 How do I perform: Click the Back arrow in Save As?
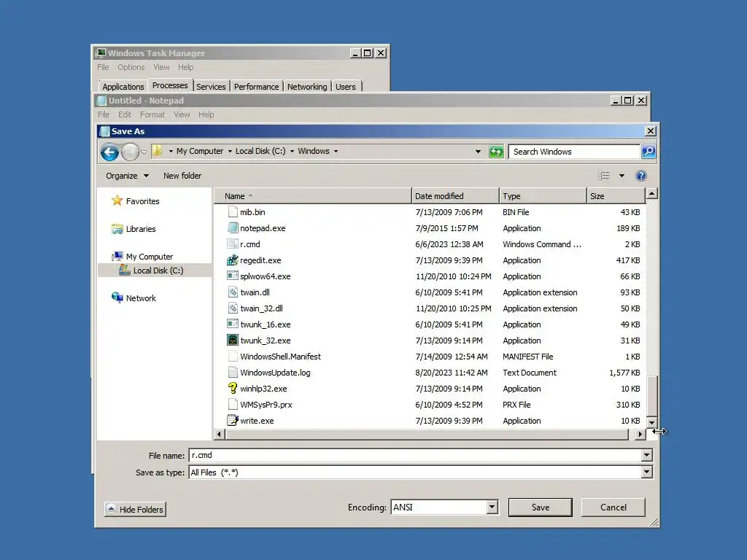109,152
